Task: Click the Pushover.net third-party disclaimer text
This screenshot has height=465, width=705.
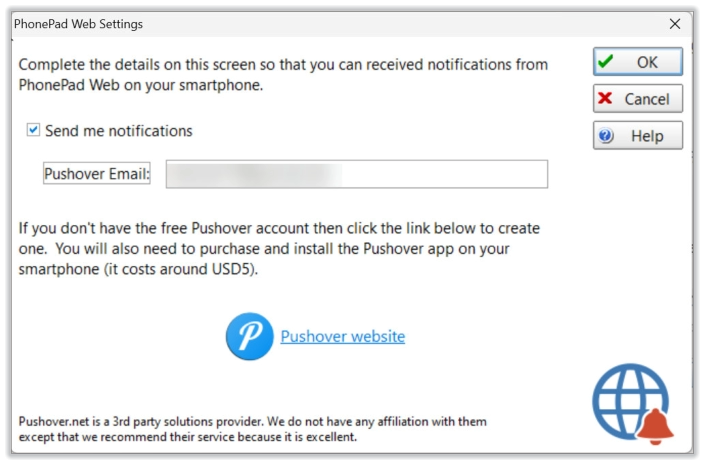Action: pos(252,429)
